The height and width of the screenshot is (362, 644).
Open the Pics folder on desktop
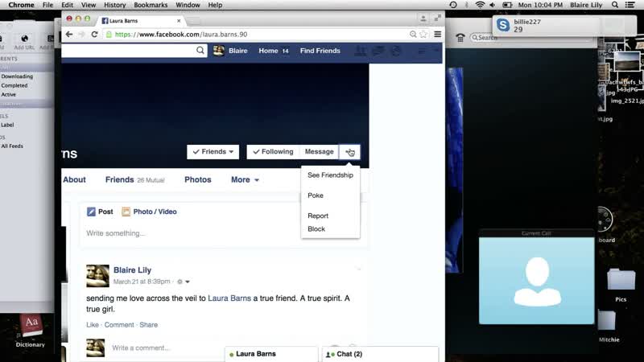tap(621, 279)
